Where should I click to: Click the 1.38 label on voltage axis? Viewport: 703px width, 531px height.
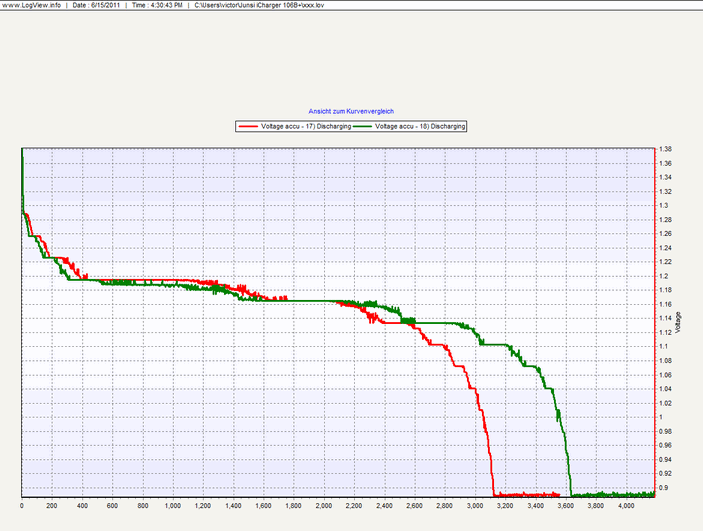[x=665, y=149]
